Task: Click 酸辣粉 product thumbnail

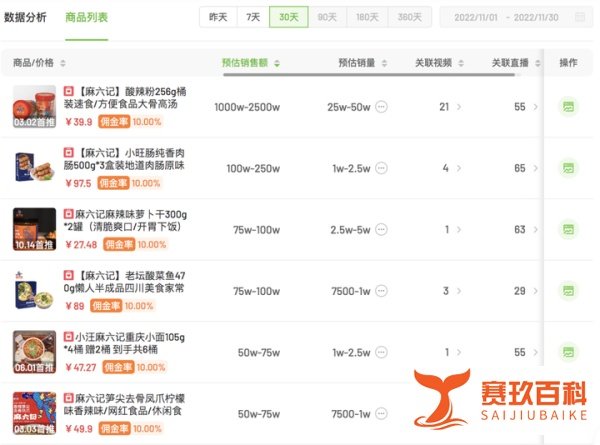Action: (x=34, y=107)
